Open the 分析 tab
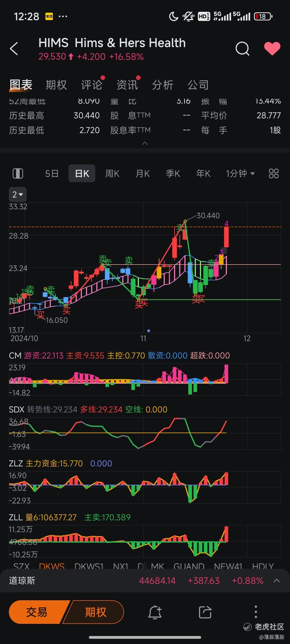Screen dimensions: 290x644 tap(163, 85)
